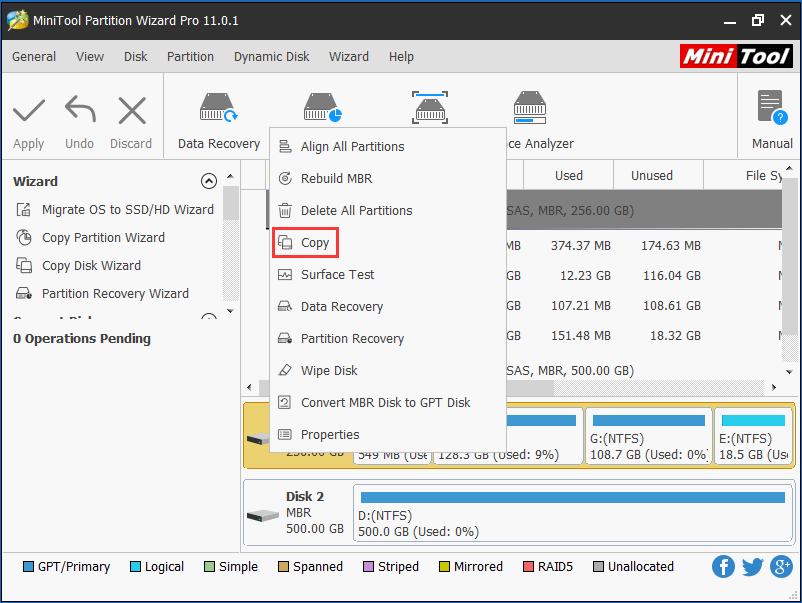802x603 pixels.
Task: Click the Delete All Partitions trash icon
Action: 285,210
